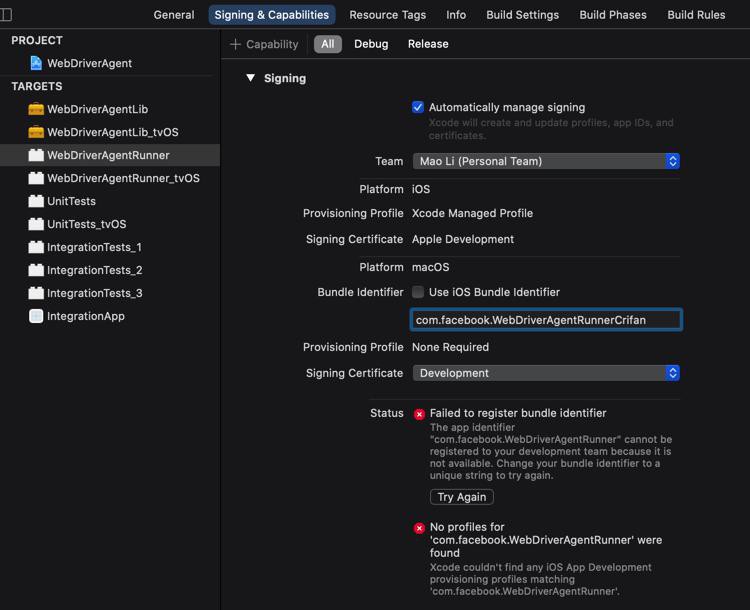Toggle the sidebar panel icon at top left
Image resolution: width=750 pixels, height=610 pixels.
tap(6, 14)
